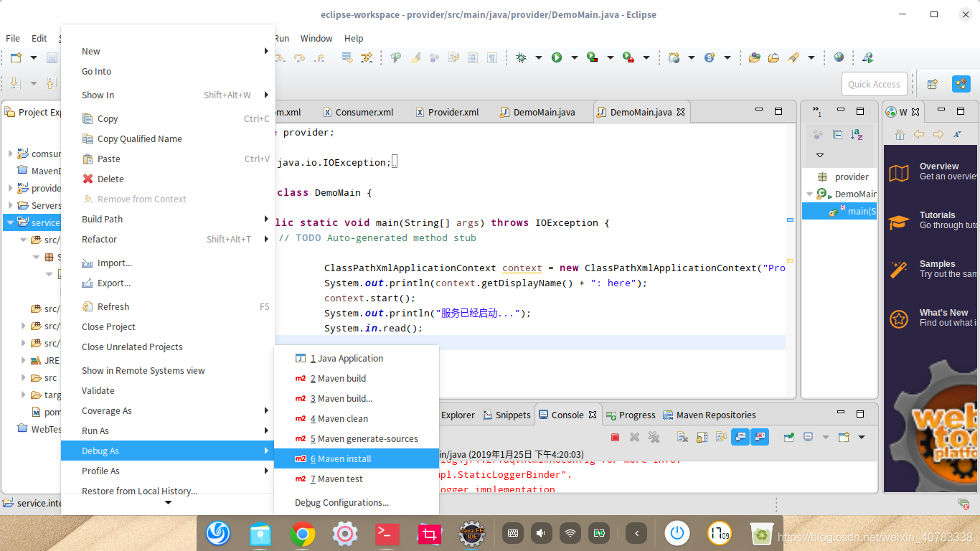The height and width of the screenshot is (551, 980).
Task: Select the Java EE perspective icon
Action: pos(961,84)
